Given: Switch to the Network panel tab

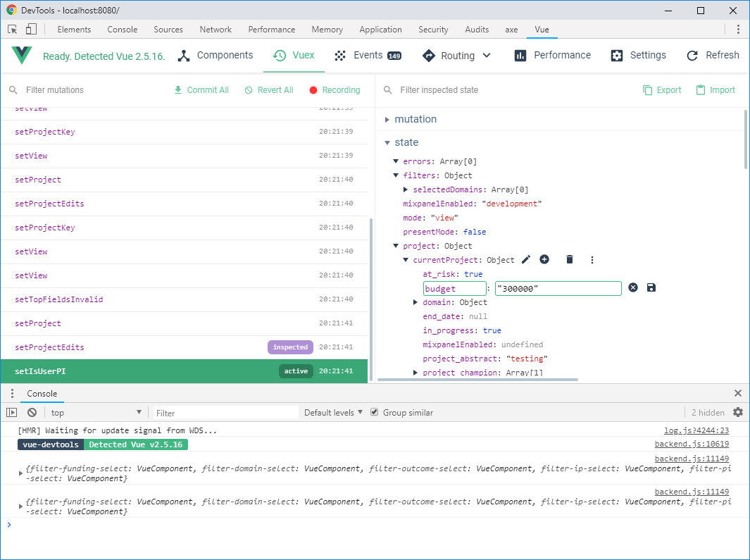Looking at the screenshot, I should tap(215, 29).
